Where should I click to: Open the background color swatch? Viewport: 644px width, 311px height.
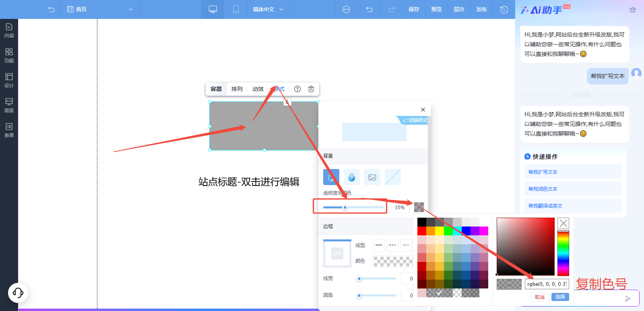pos(419,207)
